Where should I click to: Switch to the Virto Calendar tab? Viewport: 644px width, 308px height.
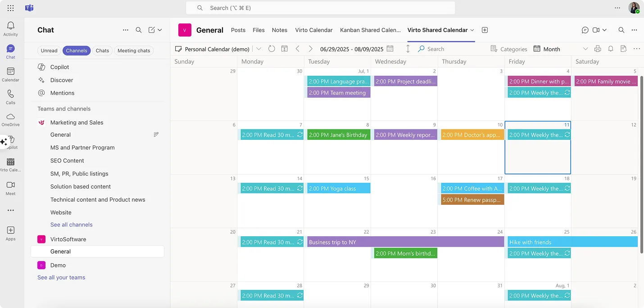click(x=314, y=30)
